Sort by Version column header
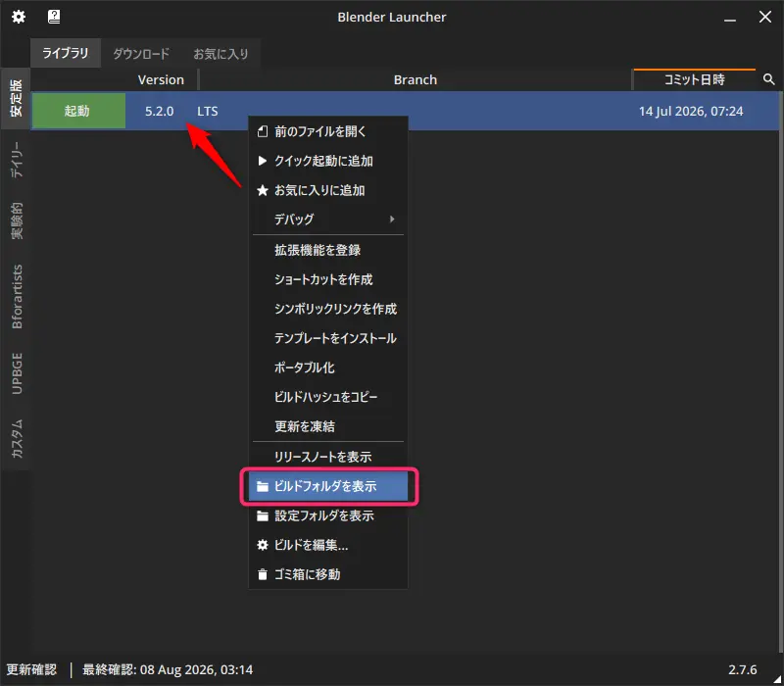Screen dimensions: 784x686 (x=161, y=79)
